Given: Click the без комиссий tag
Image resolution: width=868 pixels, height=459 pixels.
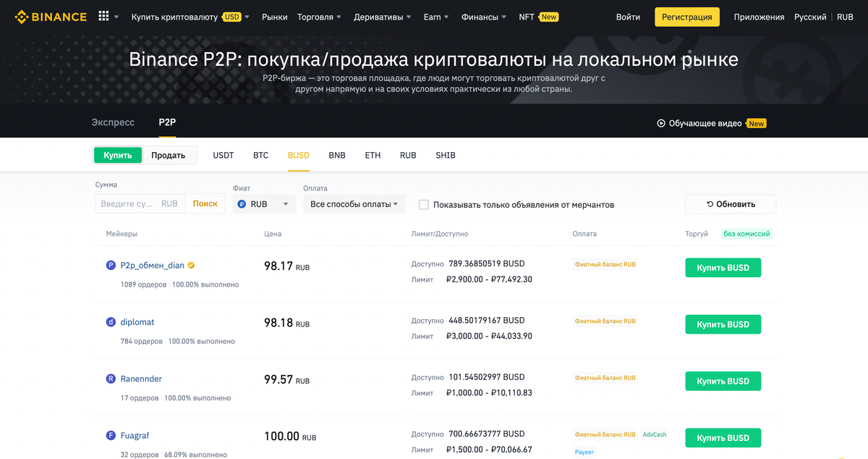Looking at the screenshot, I should point(747,234).
